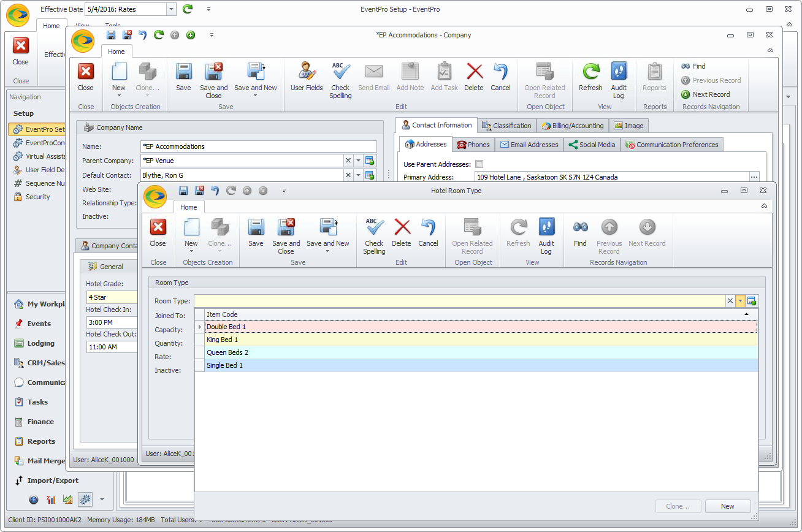The height and width of the screenshot is (532, 802).
Task: Click undo arrow in Company quick-access toolbar
Action: [x=143, y=35]
